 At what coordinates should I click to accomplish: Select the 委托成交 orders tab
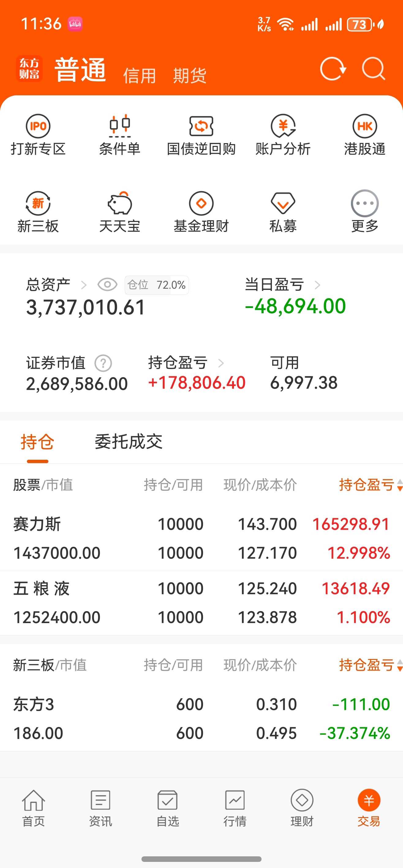[x=128, y=442]
